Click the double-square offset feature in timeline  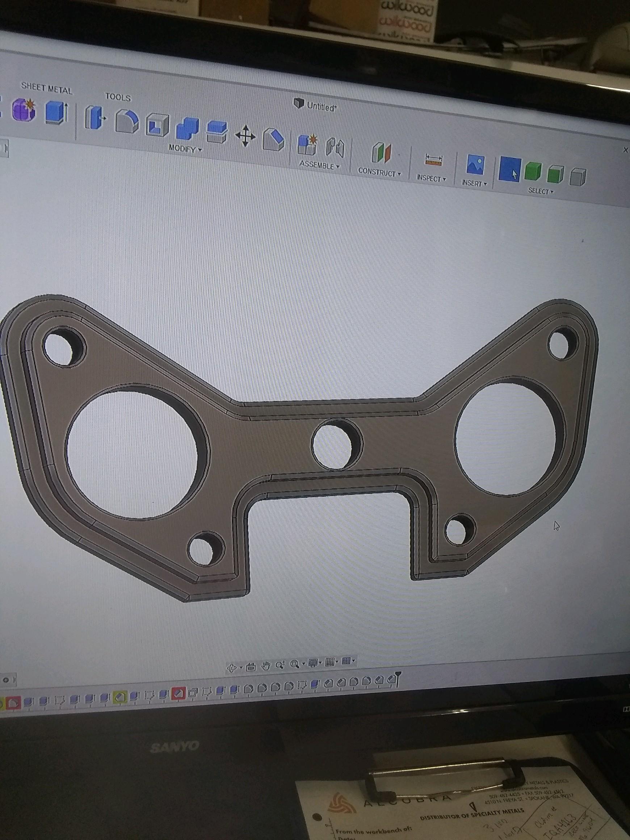(x=193, y=692)
